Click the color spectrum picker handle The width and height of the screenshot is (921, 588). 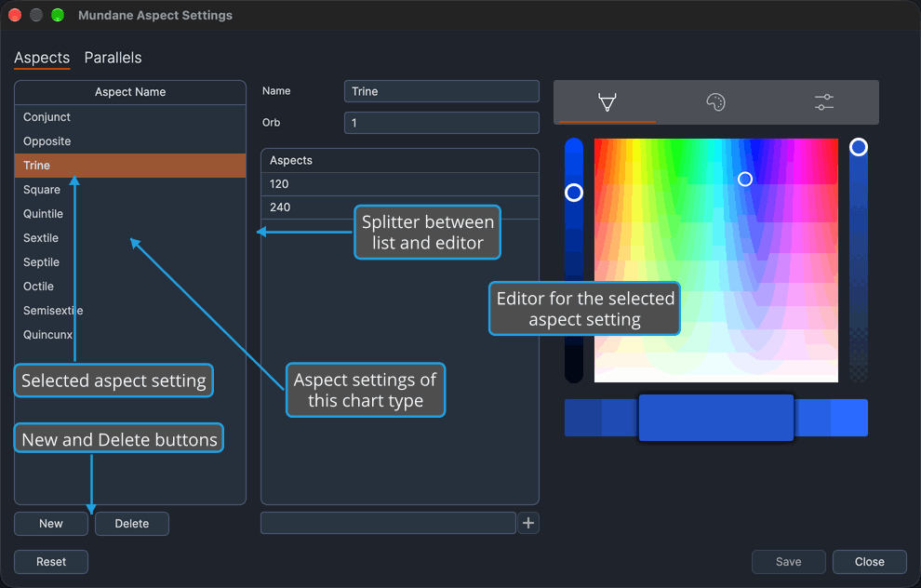745,180
